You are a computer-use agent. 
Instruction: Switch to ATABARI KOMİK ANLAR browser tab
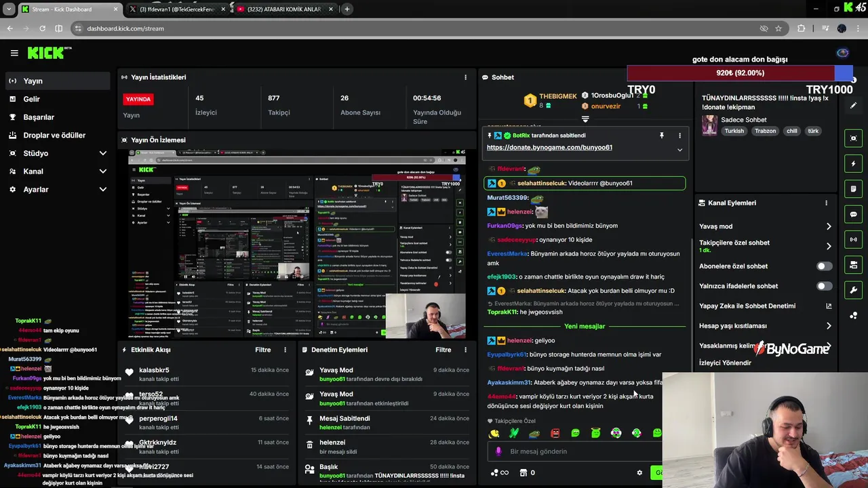[x=285, y=9]
